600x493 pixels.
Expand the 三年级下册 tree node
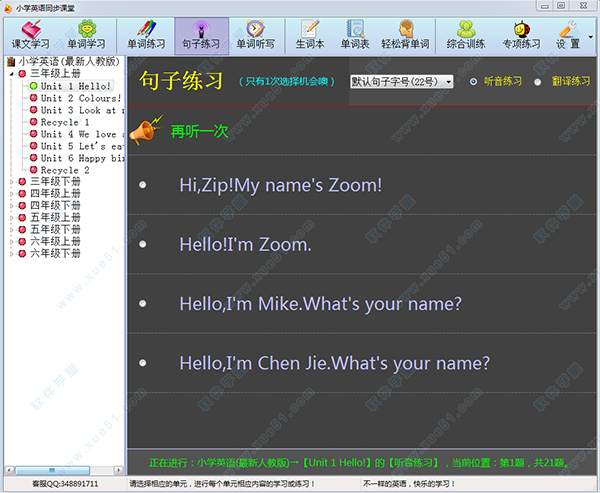point(11,182)
